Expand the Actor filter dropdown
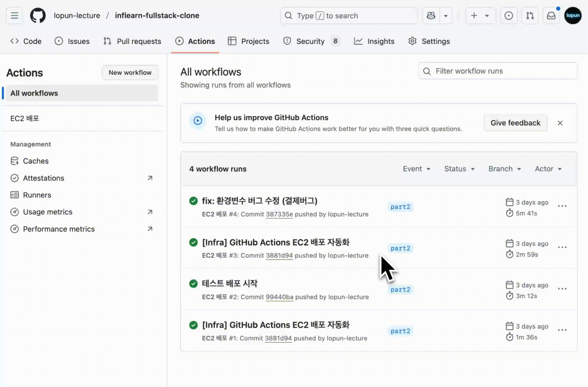 [549, 169]
